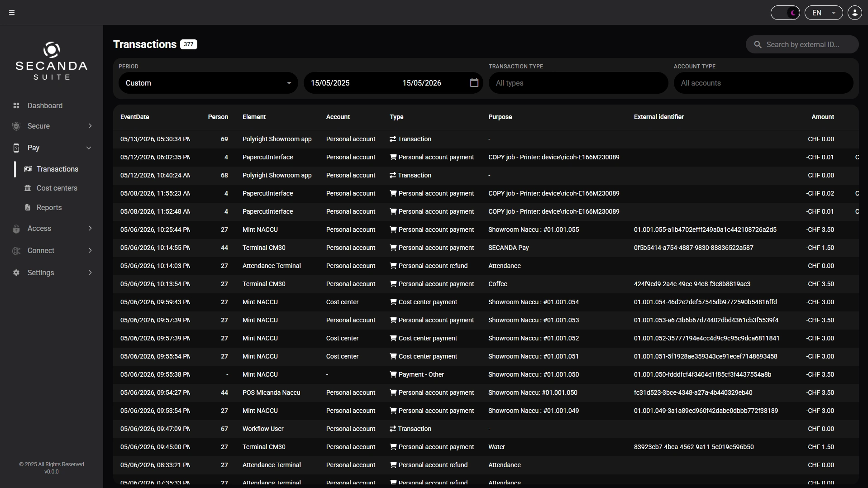Image resolution: width=868 pixels, height=488 pixels.
Task: Sort by the EventDate column header
Action: [134, 117]
